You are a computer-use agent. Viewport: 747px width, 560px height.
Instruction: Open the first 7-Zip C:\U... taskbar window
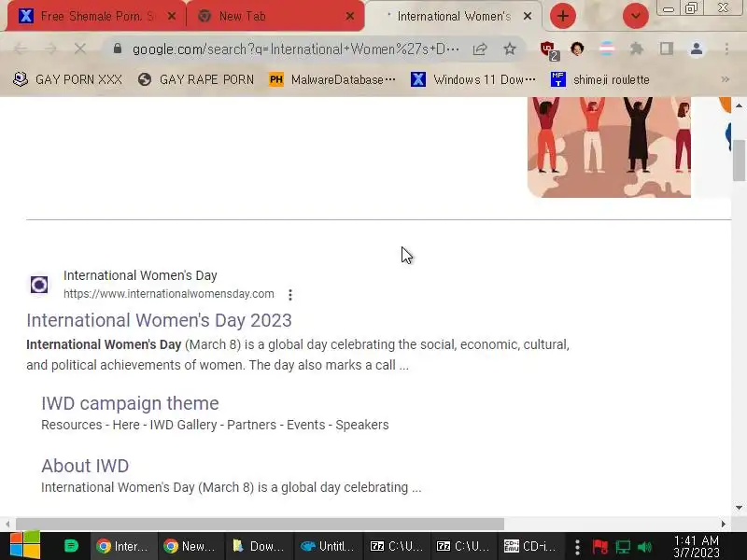(x=396, y=546)
